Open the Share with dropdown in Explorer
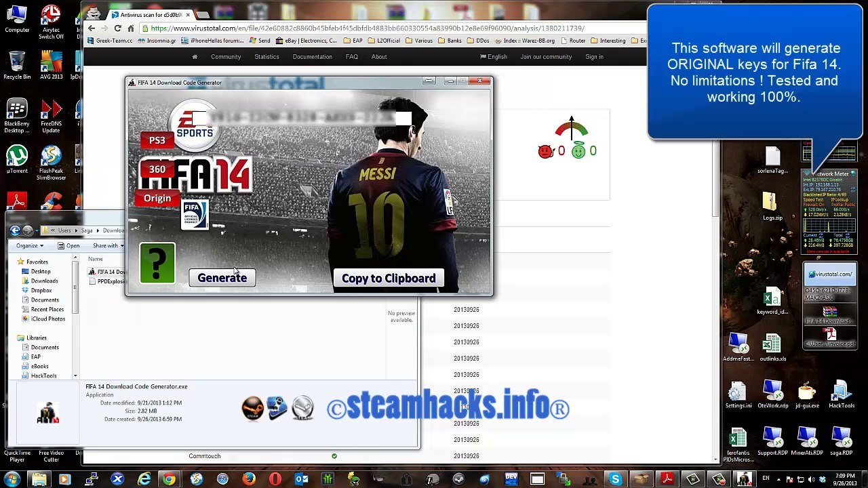This screenshot has width=868, height=488. pyautogui.click(x=107, y=246)
